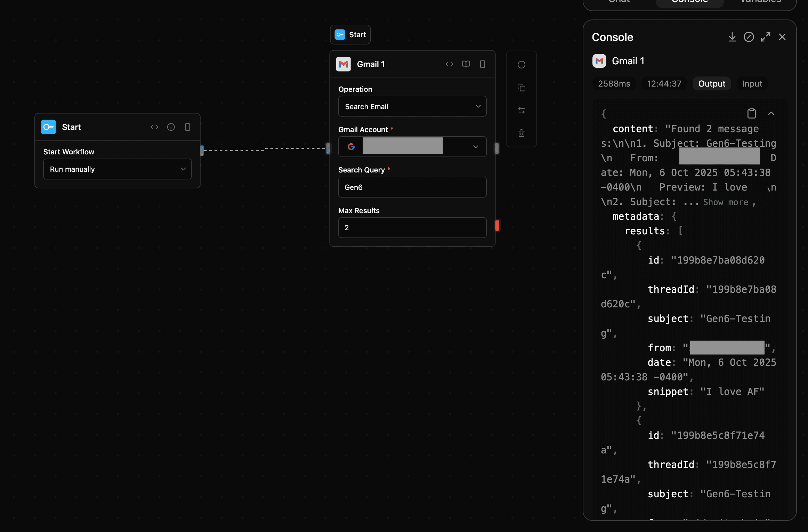
Task: Expand the Gmail Account selector
Action: (475, 147)
